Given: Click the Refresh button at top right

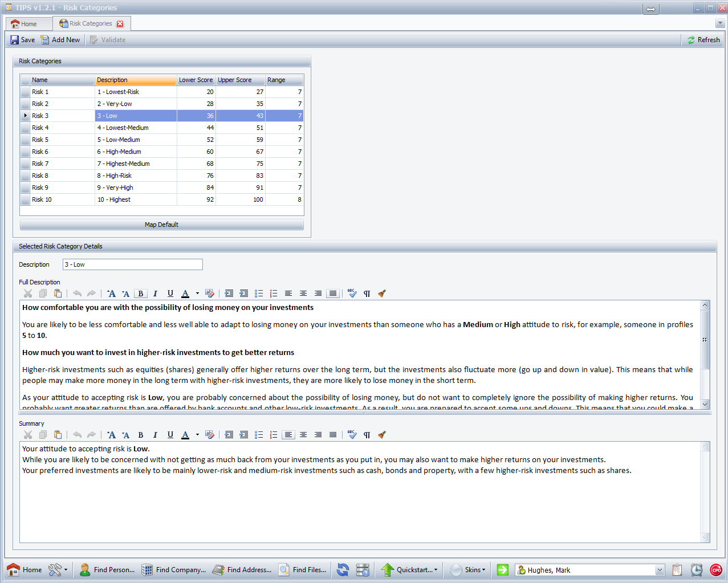Looking at the screenshot, I should click(x=703, y=40).
